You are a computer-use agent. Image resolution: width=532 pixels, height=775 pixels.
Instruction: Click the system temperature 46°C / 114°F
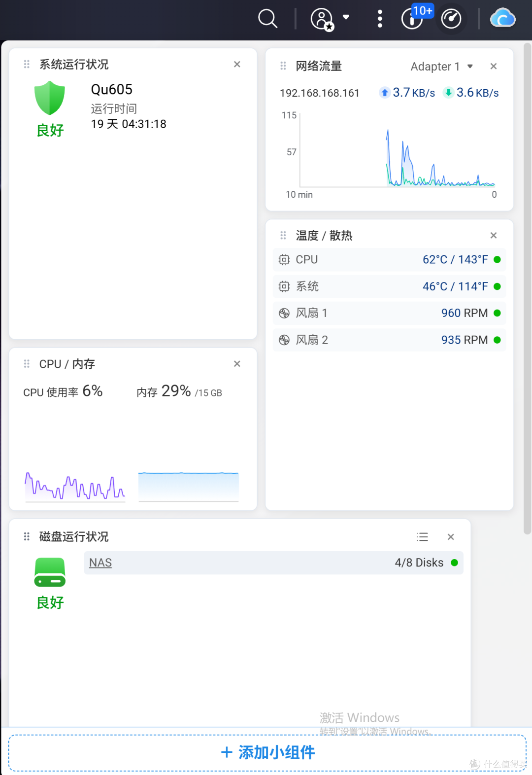(x=455, y=286)
